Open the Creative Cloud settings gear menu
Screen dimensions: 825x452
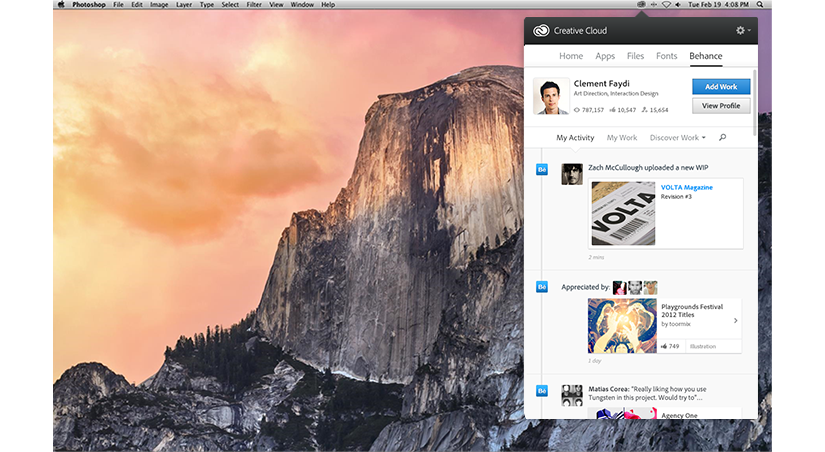[742, 31]
